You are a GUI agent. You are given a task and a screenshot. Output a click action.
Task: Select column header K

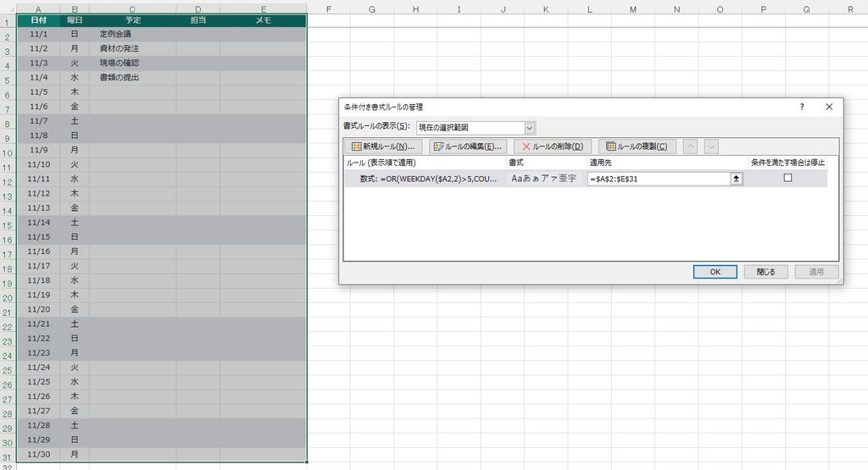[x=546, y=8]
